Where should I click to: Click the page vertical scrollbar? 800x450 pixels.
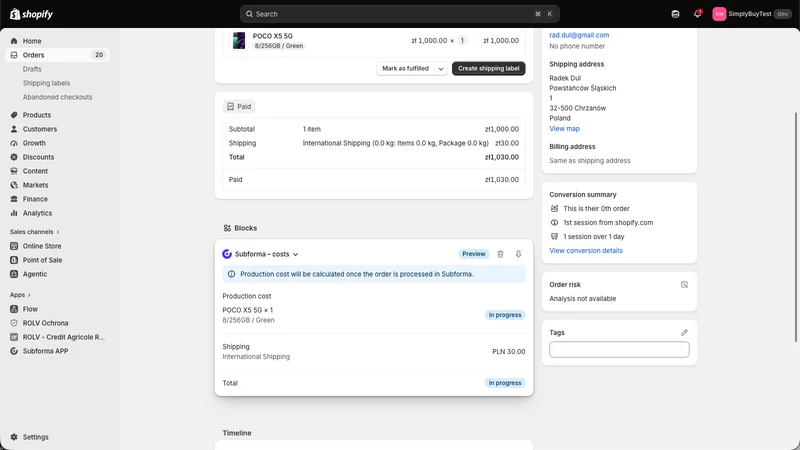click(796, 227)
